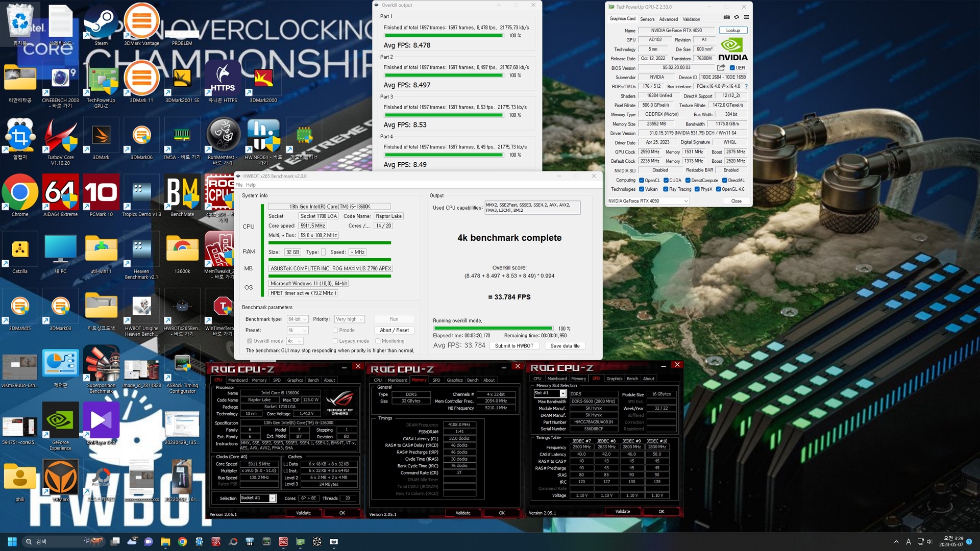Image resolution: width=980 pixels, height=551 pixels.
Task: Click Abort / Reset button
Action: point(394,330)
